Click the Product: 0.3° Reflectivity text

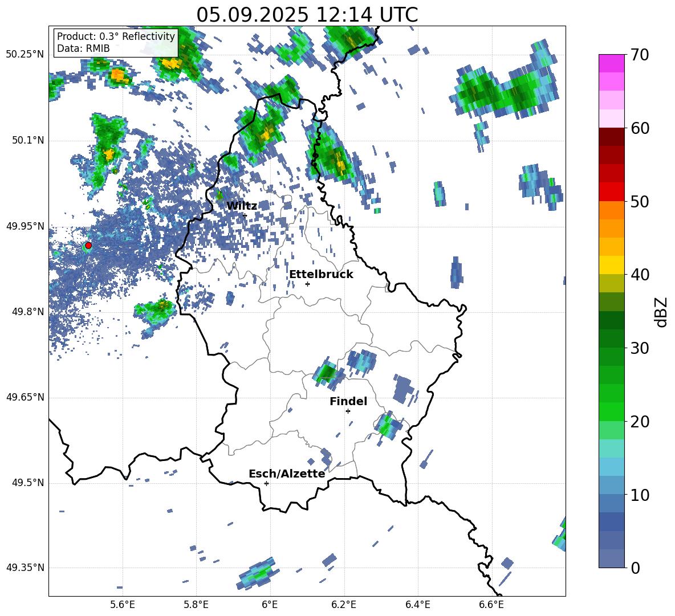116,36
